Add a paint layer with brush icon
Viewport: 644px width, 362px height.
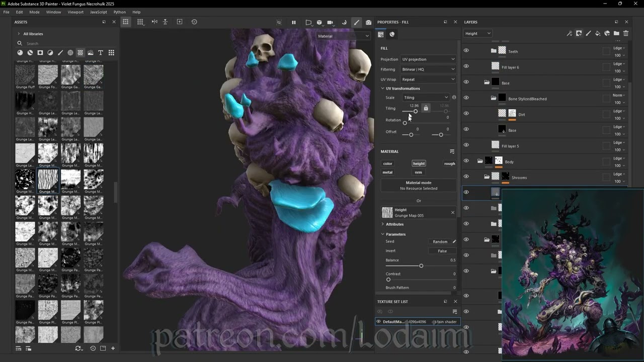point(588,34)
